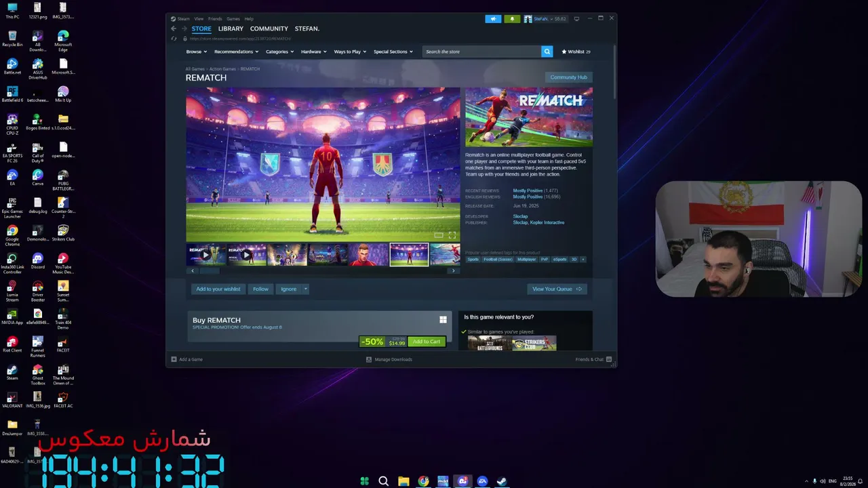This screenshot has height=488, width=868.
Task: Open the VALORANT desktop shortcut
Action: coord(12,400)
